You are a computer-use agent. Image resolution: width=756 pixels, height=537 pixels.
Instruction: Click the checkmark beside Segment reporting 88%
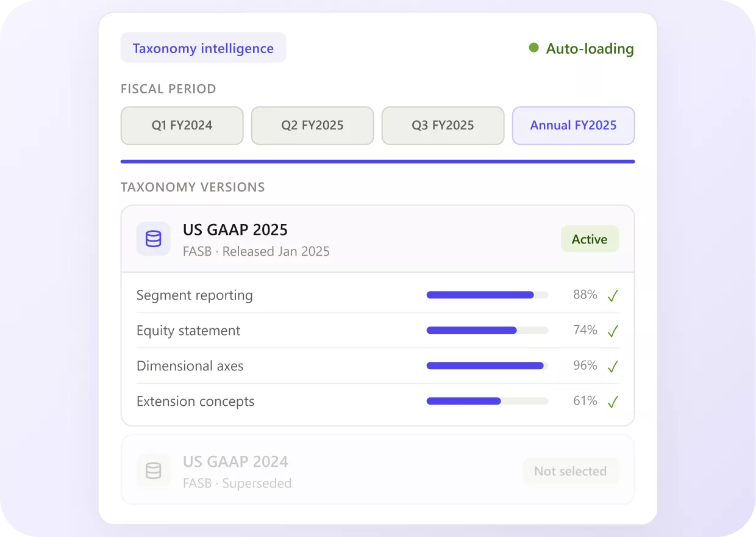[613, 296]
